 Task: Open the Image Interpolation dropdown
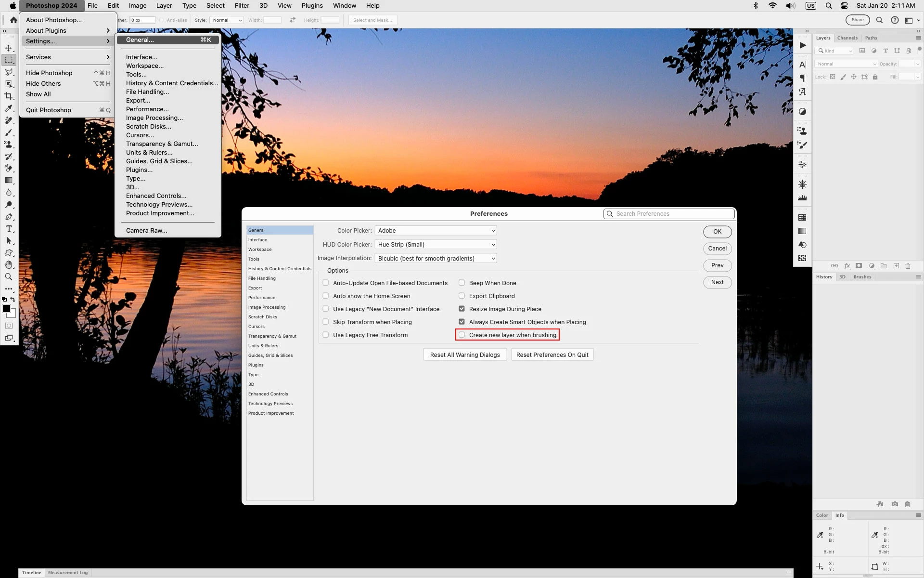tap(435, 259)
